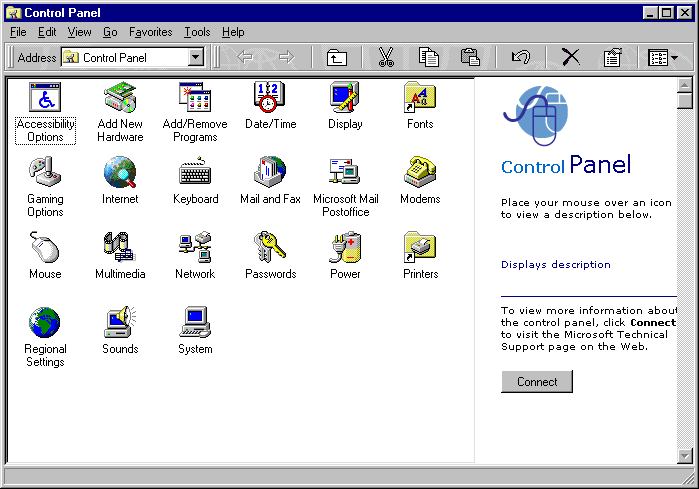The width and height of the screenshot is (699, 489).
Task: Minimize the Control Panel window
Action: coord(650,12)
